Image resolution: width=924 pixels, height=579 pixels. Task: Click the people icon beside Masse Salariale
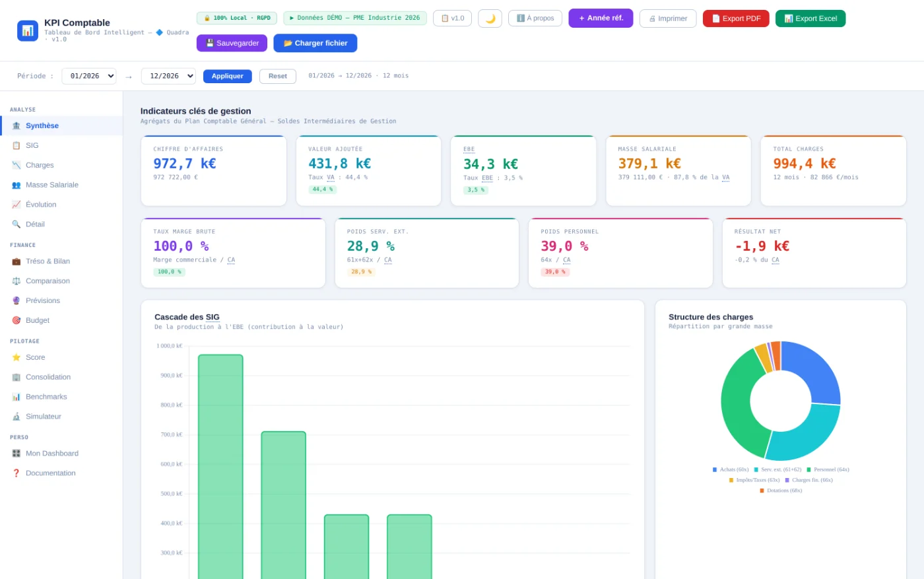tap(16, 185)
